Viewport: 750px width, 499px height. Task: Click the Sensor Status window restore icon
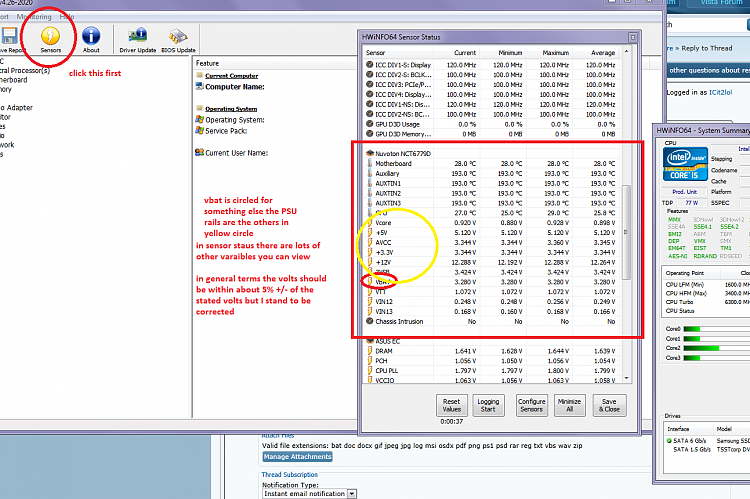633,37
